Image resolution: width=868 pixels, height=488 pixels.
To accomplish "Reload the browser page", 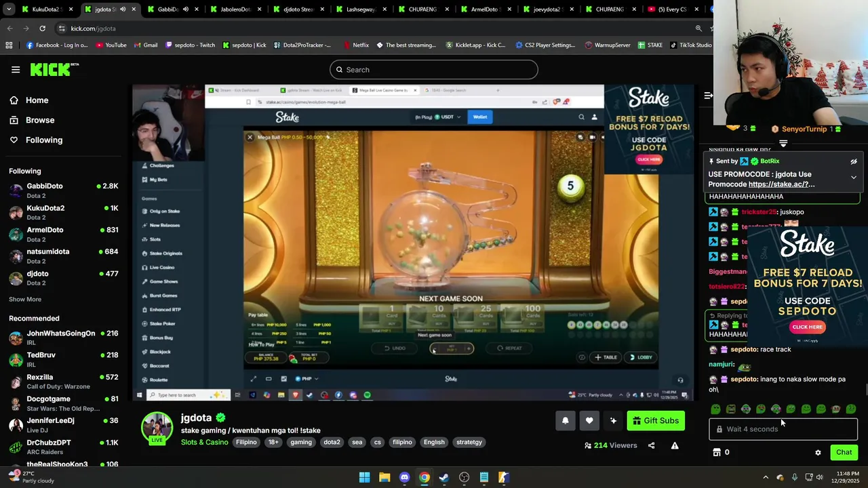I will click(42, 28).
